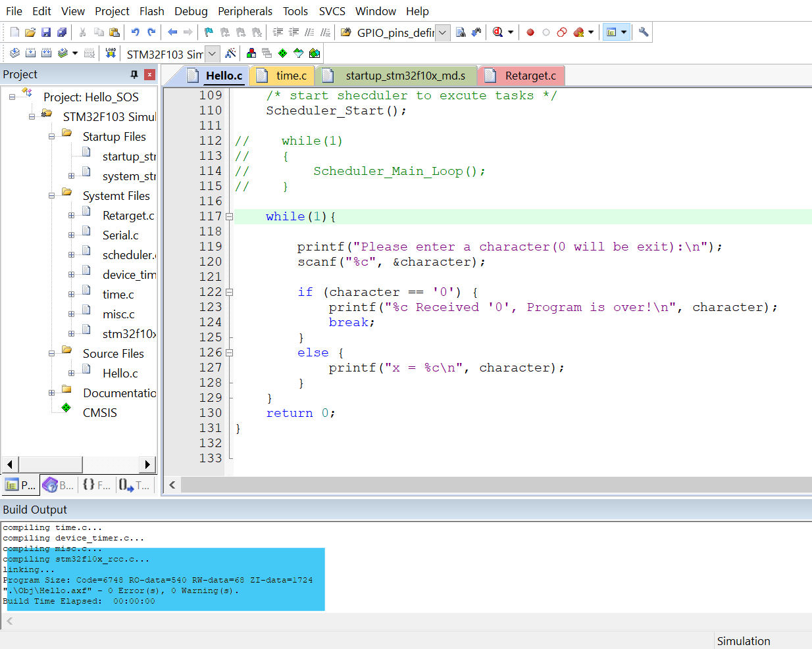812x649 pixels.
Task: Disable all breakpoints with the double-circle icon
Action: (562, 32)
